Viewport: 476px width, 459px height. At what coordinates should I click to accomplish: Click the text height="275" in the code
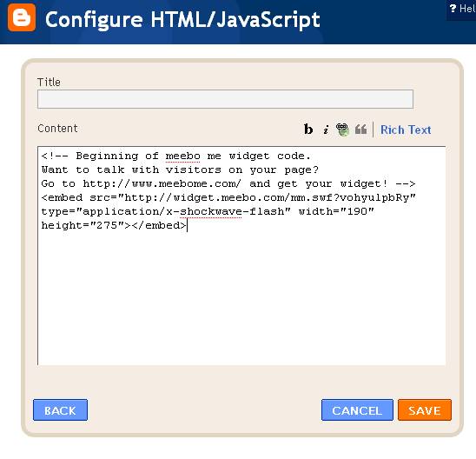click(x=83, y=225)
